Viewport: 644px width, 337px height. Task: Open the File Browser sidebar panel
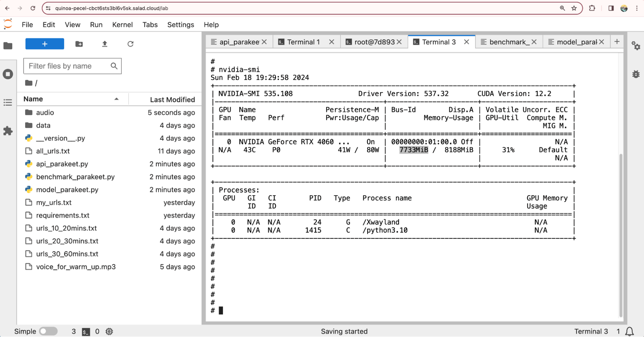(x=8, y=46)
